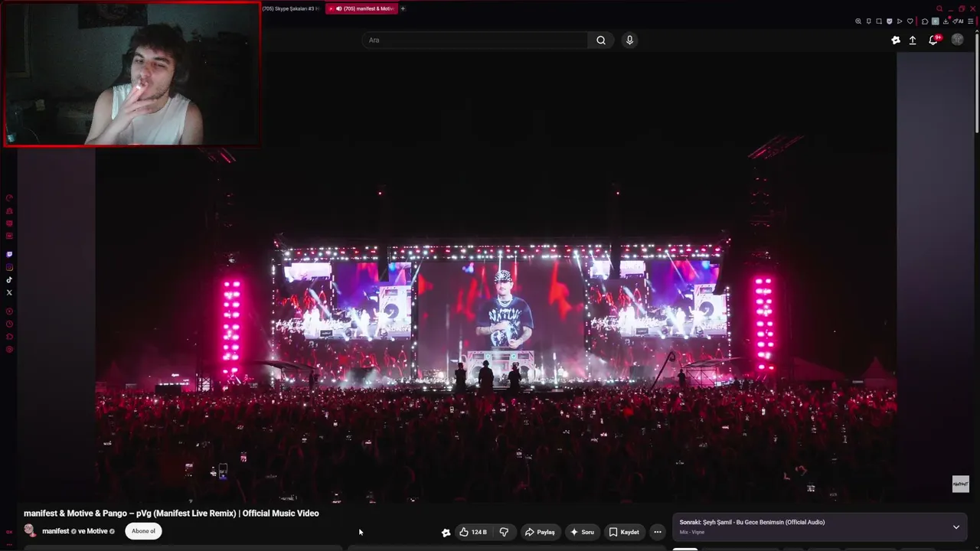Open the extensions cube icon in the toolbar
980x551 pixels.
(925, 21)
